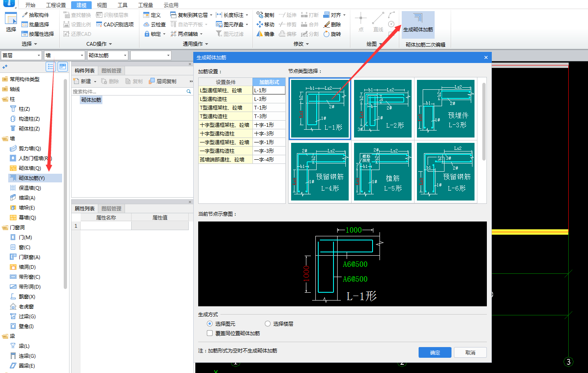Click the large 选择 tool
The image size is (588, 373).
11,23
